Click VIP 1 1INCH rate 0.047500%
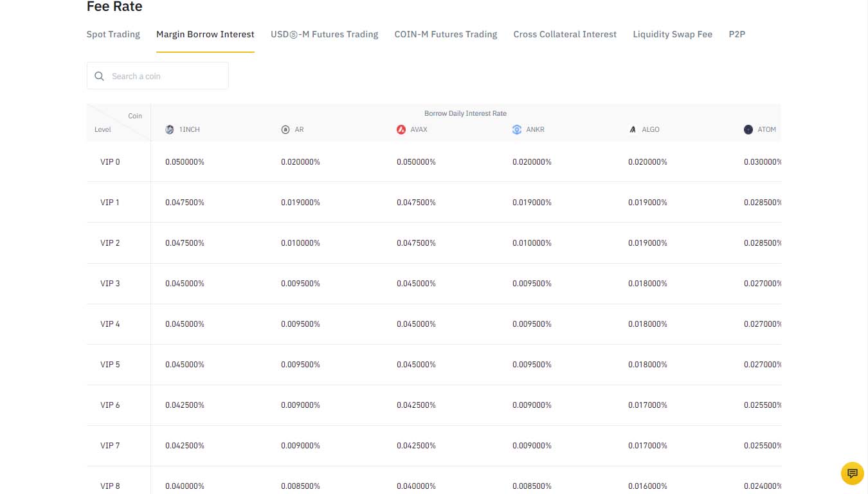The image size is (868, 494). coord(185,203)
